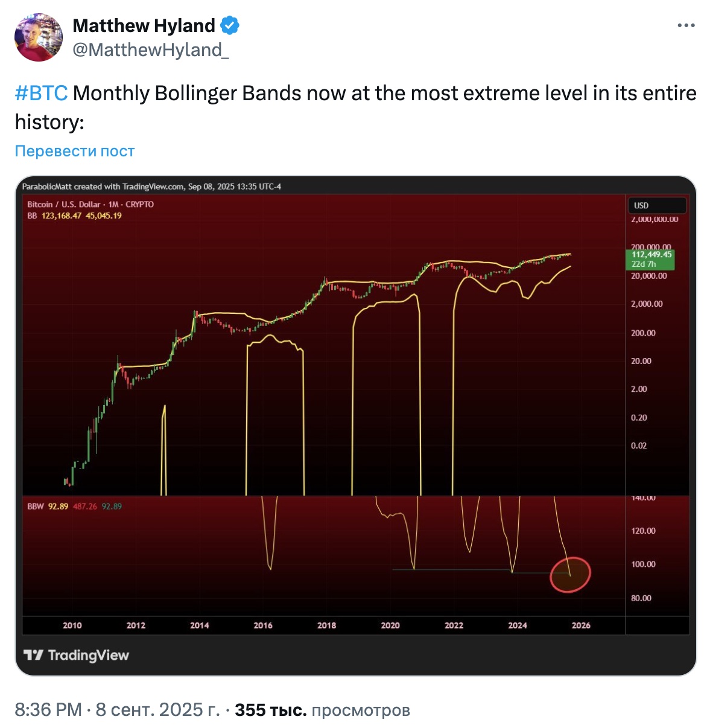
Task: Click the 2026 mark on time axis
Action: point(581,625)
